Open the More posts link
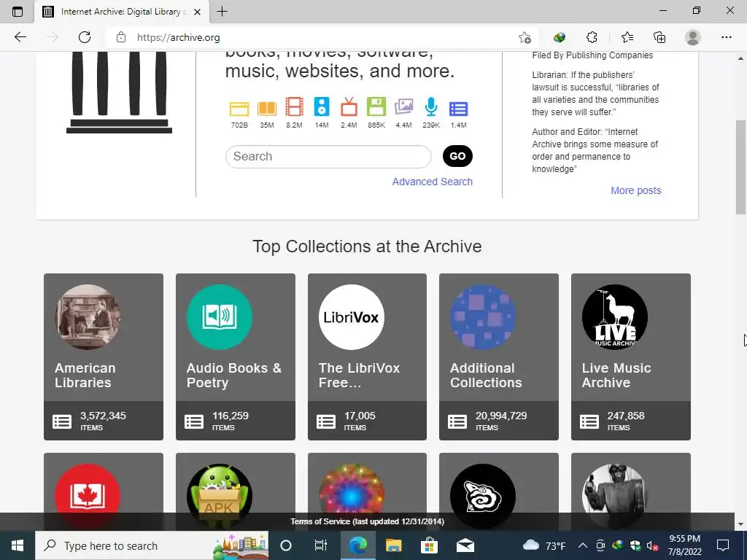The width and height of the screenshot is (747, 560). [x=636, y=190]
